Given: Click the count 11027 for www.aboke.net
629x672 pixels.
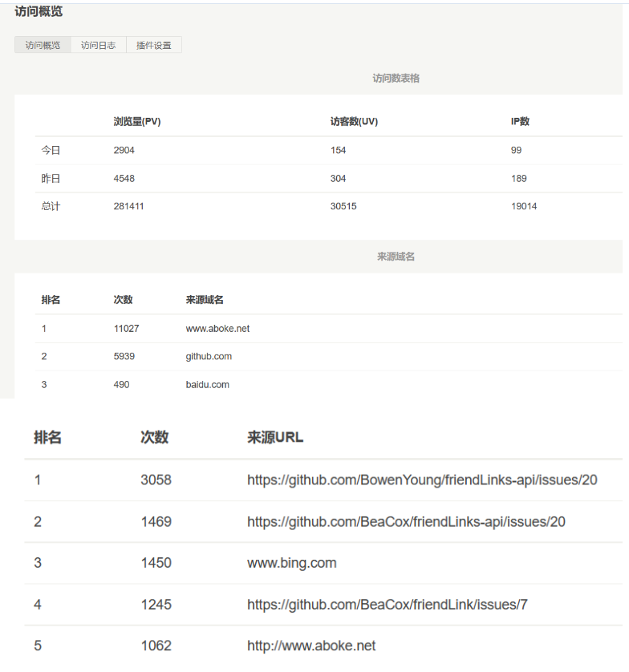Looking at the screenshot, I should coord(127,329).
